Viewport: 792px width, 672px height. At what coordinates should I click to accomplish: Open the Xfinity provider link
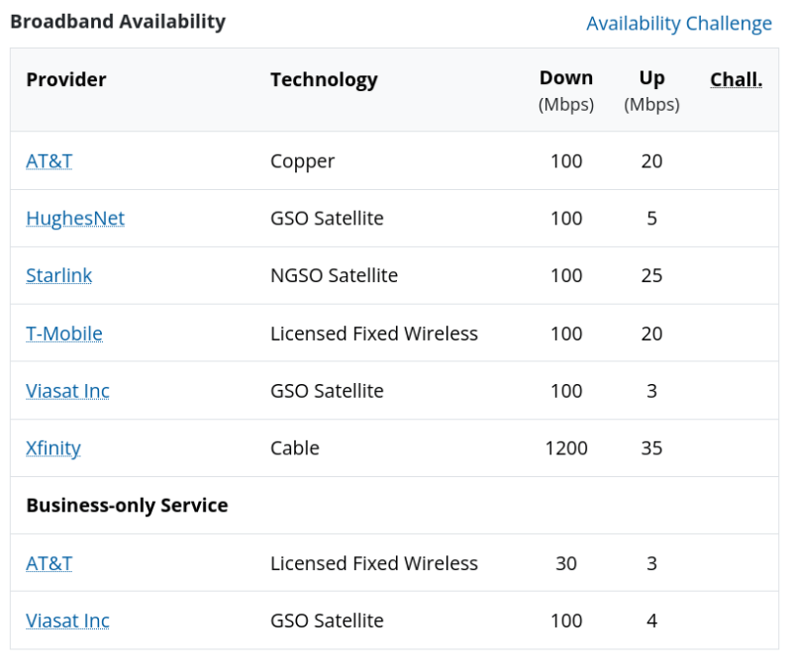[52, 448]
